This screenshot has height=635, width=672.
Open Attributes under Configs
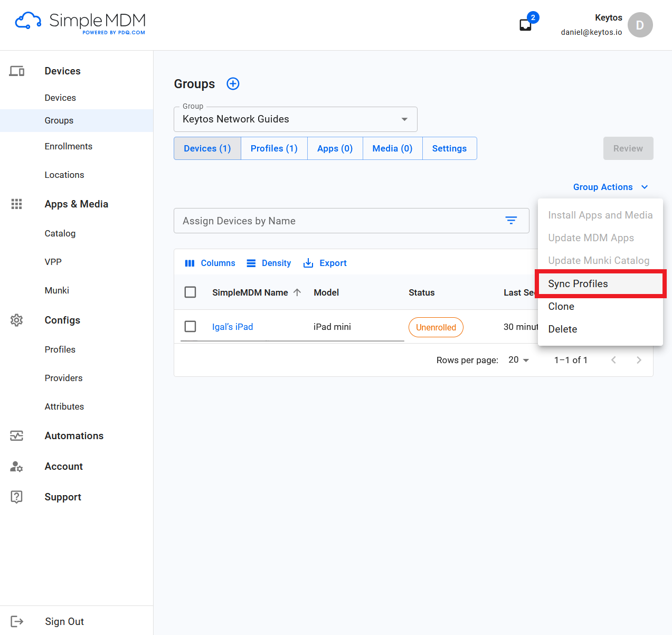tap(64, 406)
